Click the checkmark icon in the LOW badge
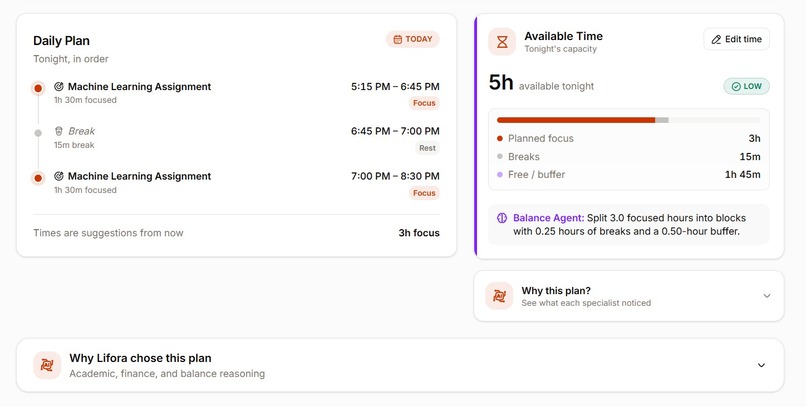This screenshot has height=407, width=806. tap(736, 86)
